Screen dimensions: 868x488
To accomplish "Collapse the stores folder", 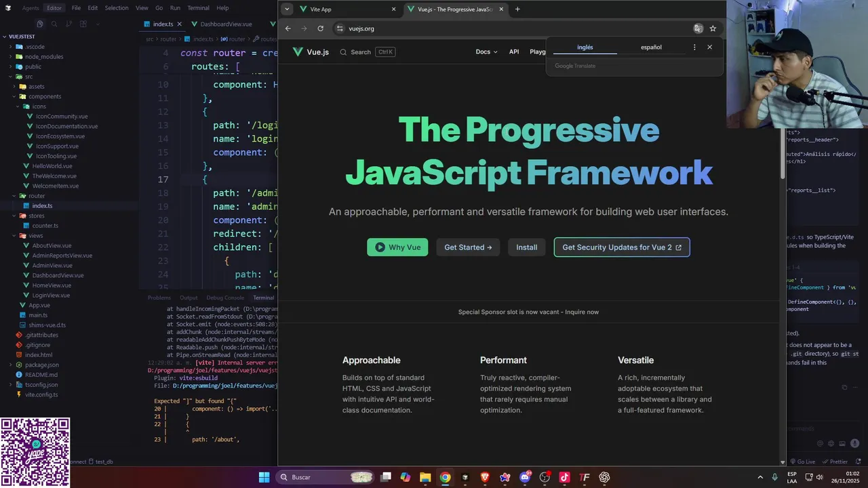I will (37, 216).
